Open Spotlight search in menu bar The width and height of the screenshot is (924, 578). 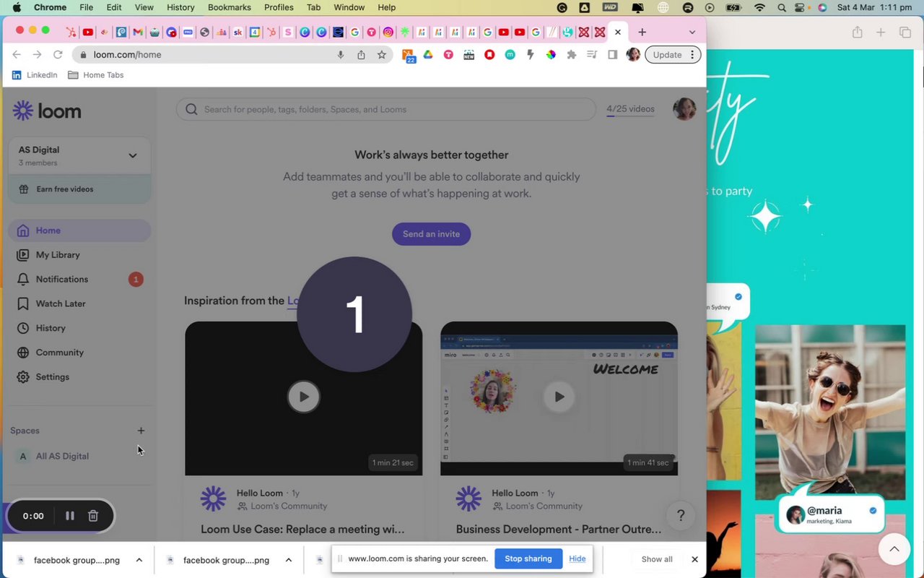click(x=782, y=7)
